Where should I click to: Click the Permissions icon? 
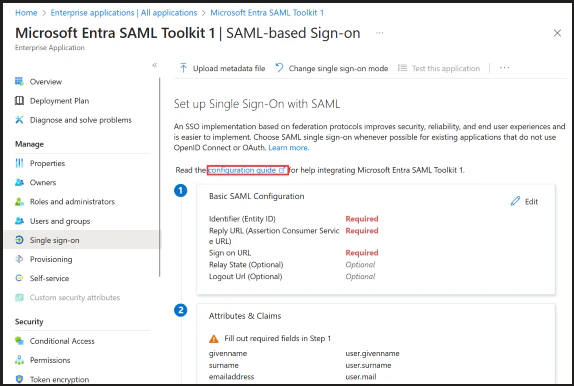click(x=19, y=360)
